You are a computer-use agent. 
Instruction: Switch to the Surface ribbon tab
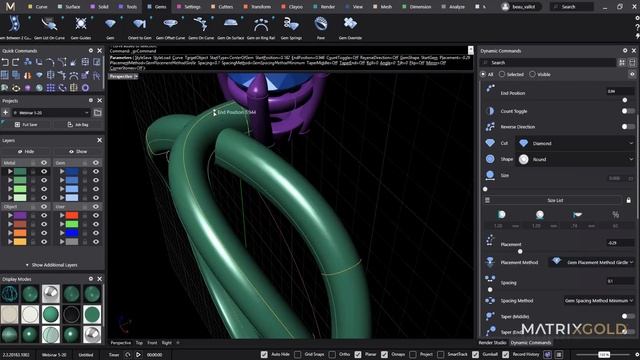click(x=69, y=7)
